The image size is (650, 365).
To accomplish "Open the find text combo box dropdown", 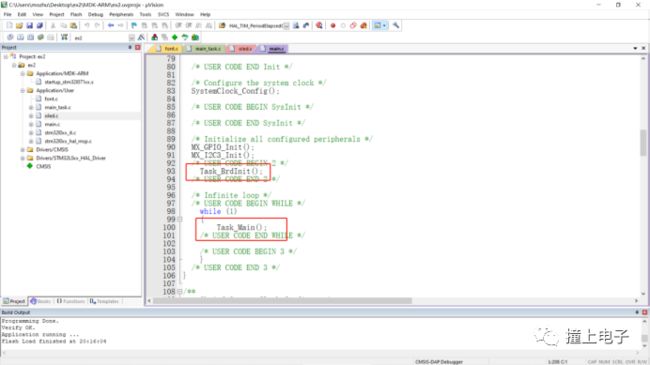I will [x=286, y=26].
